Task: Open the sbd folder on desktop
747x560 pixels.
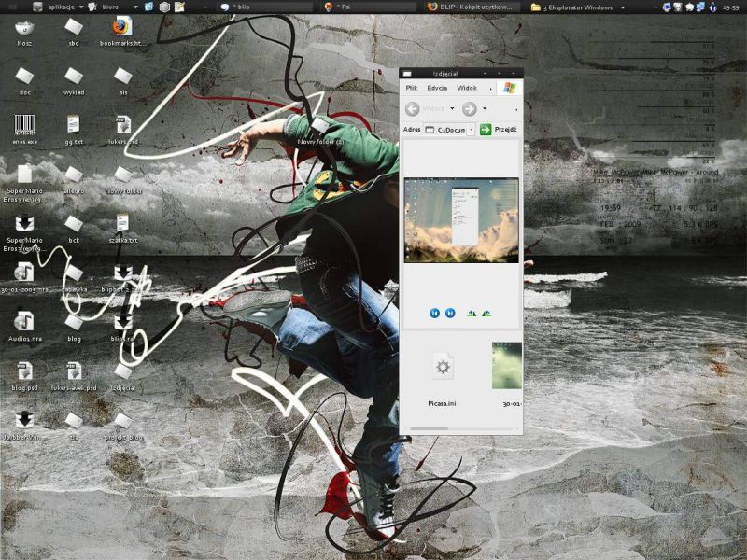Action: 74,27
